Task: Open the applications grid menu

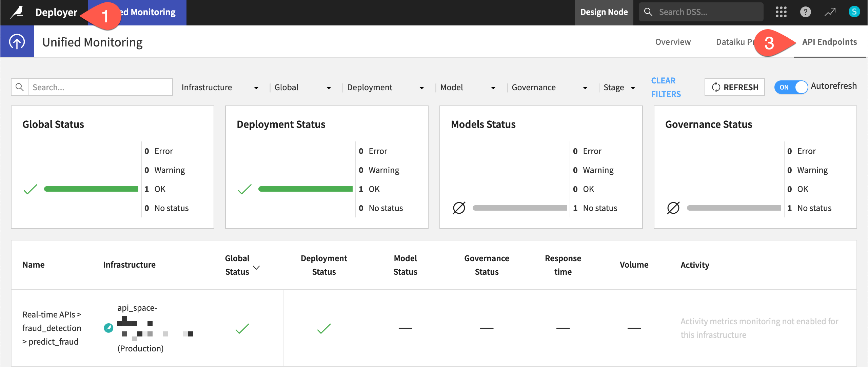Action: click(x=781, y=12)
